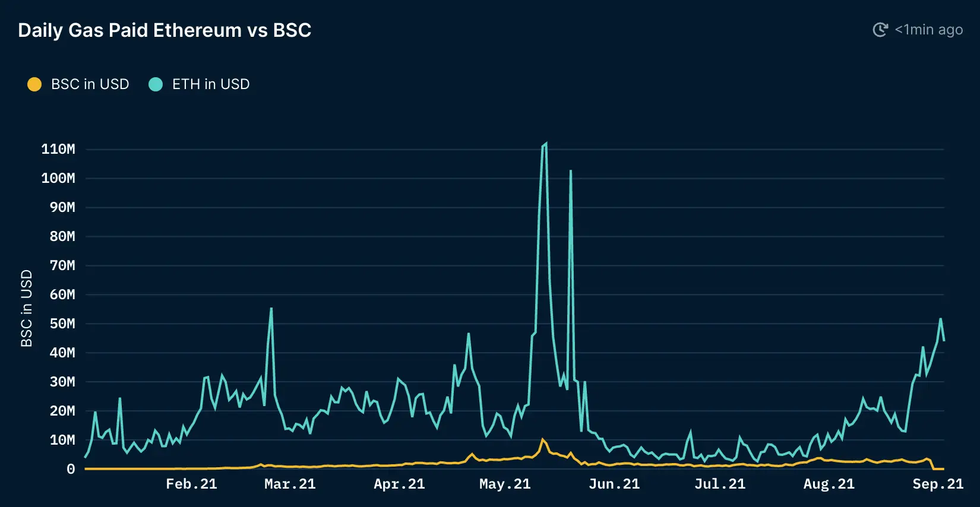Screen dimensions: 980x507
Task: Click the 110M y-axis label
Action: coord(58,149)
